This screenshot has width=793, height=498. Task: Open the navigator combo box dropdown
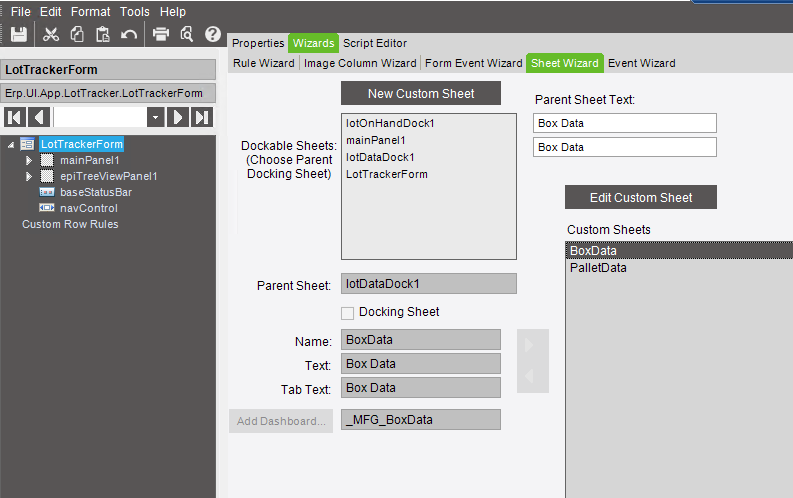click(155, 117)
